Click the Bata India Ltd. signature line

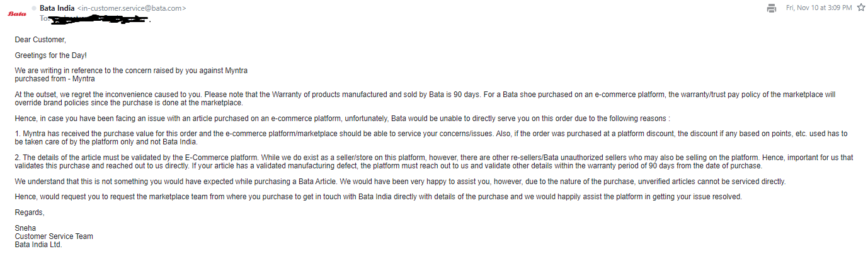tap(38, 244)
